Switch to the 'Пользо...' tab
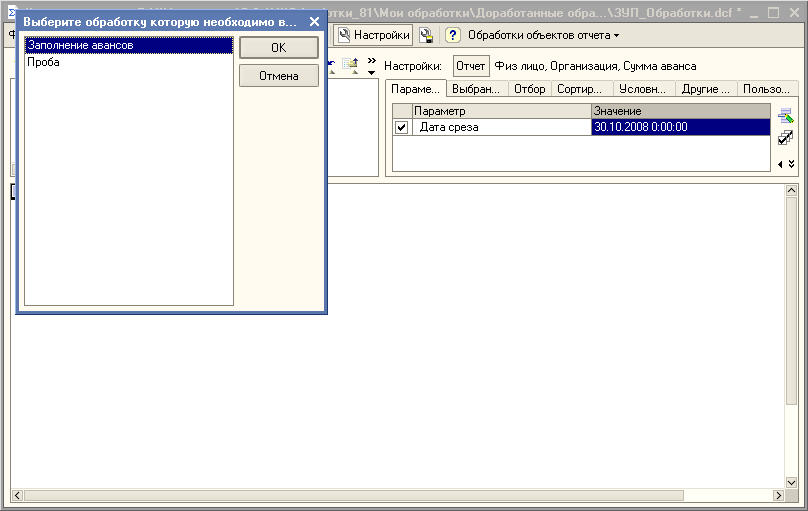 [x=767, y=89]
